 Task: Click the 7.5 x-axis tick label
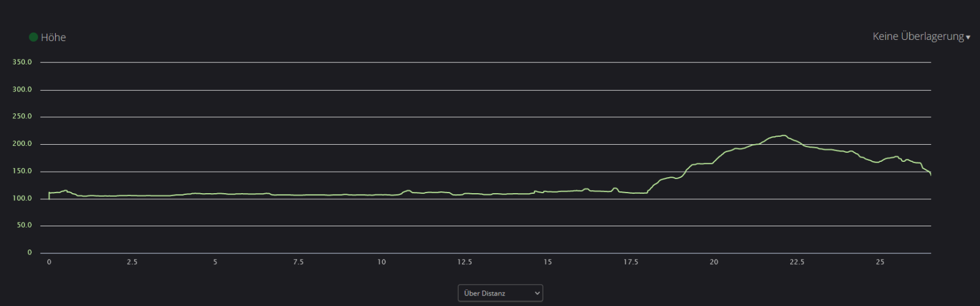(298, 262)
